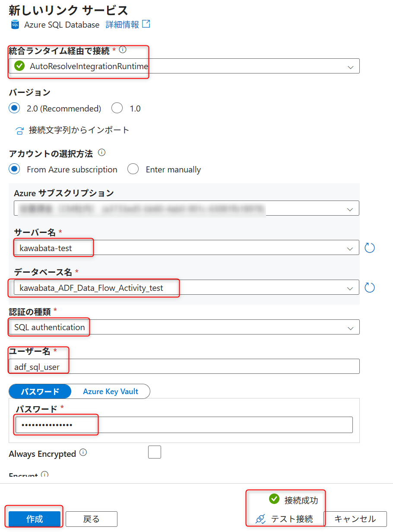This screenshot has height=532, width=393.
Task: Click the 戻る button
Action: 92,519
